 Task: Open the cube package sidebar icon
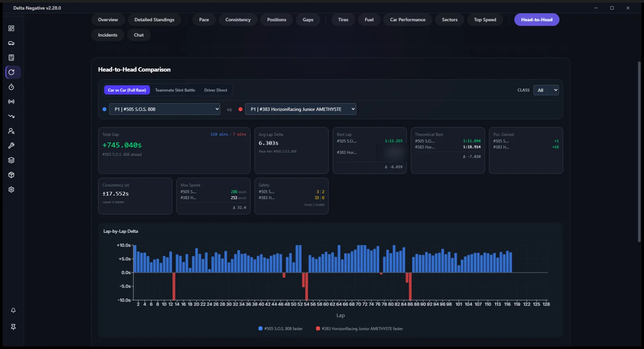coord(11,175)
